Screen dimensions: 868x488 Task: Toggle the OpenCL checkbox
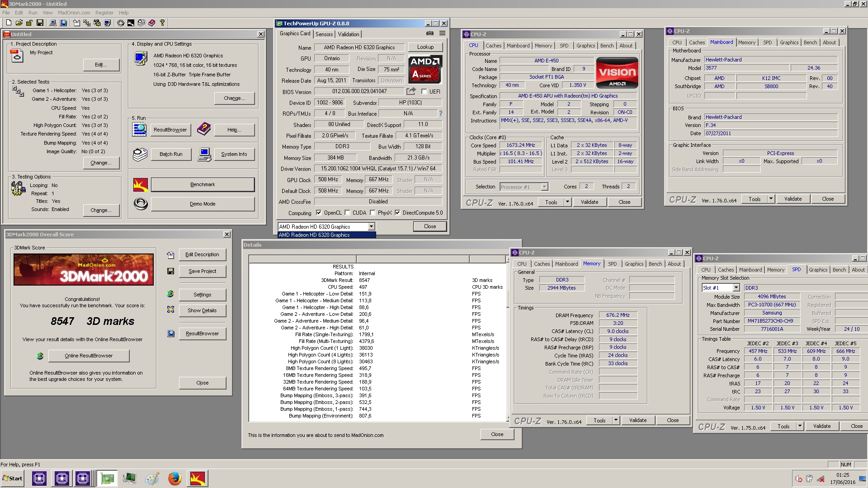point(319,213)
